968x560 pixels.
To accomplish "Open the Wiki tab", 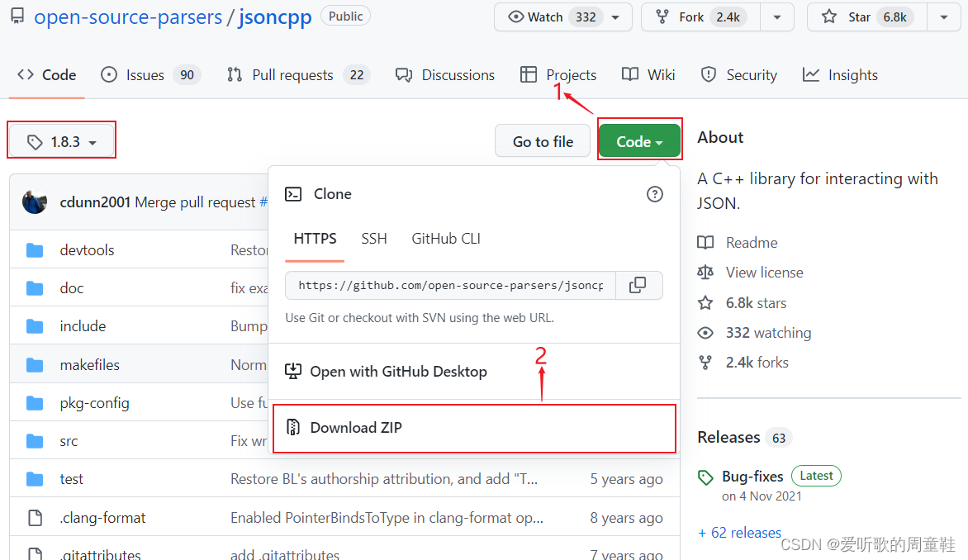I will (648, 74).
